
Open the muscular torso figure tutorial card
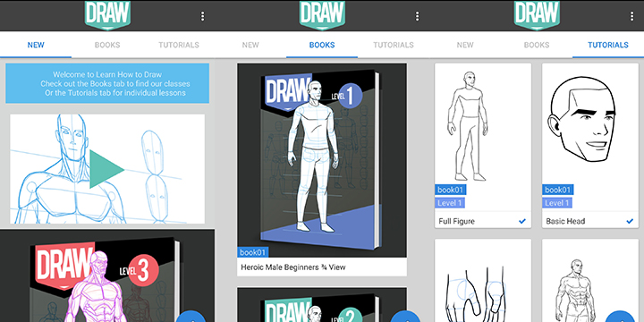(x=590, y=281)
